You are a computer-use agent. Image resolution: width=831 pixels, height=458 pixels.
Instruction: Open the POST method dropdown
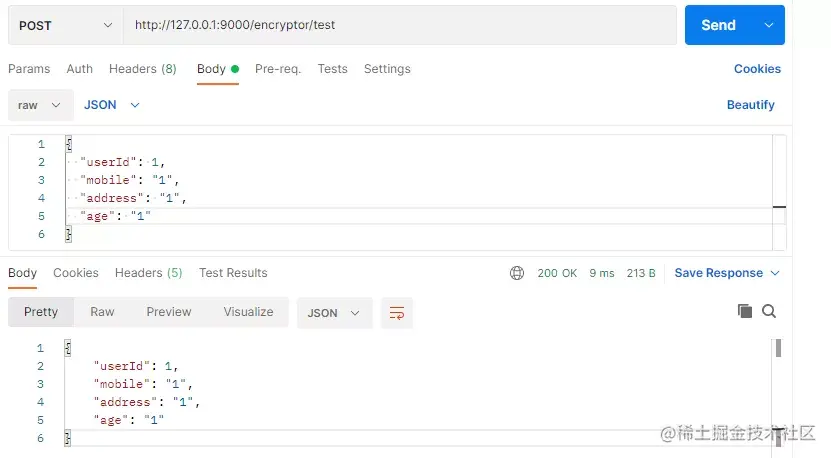pos(66,25)
